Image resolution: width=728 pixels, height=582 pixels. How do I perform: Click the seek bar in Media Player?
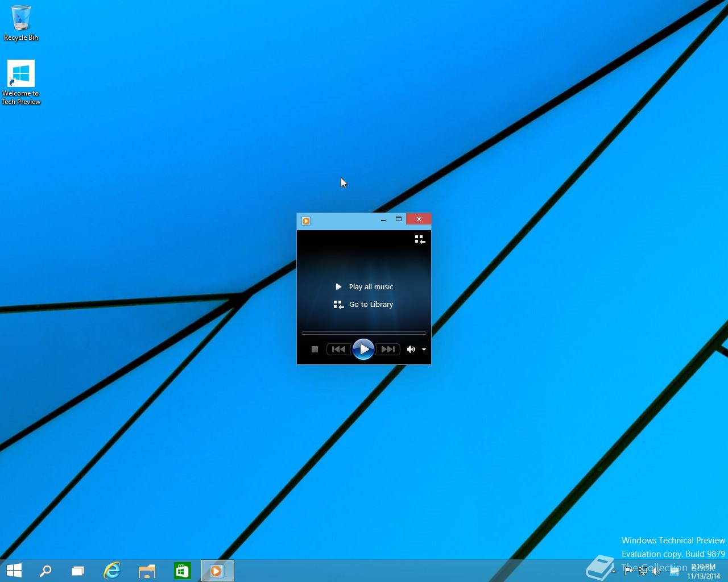[363, 333]
